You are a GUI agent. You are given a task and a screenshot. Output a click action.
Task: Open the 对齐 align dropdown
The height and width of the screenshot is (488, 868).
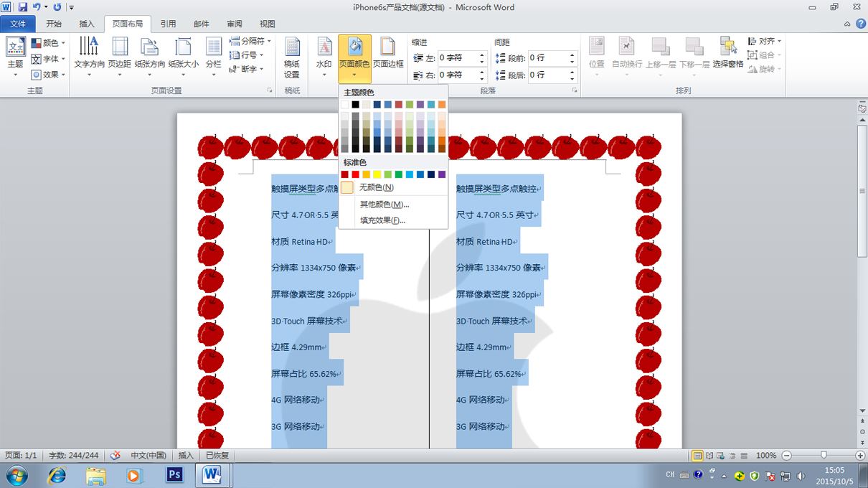point(765,42)
